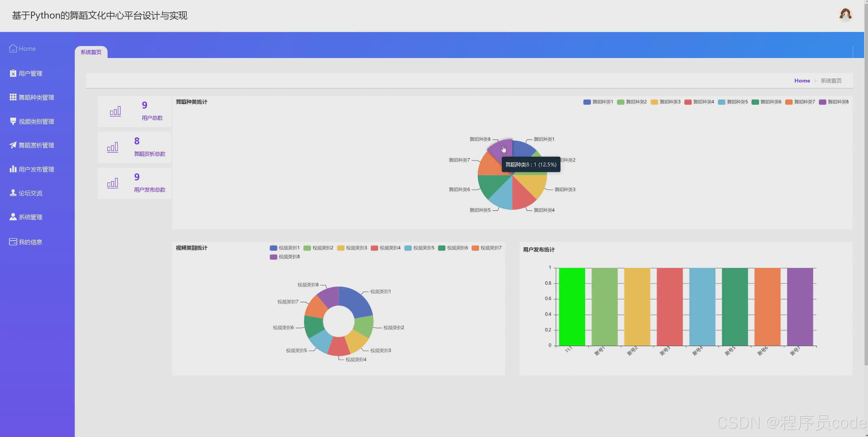Click the Home breadcrumb link
This screenshot has height=437, width=868.
pyautogui.click(x=802, y=81)
